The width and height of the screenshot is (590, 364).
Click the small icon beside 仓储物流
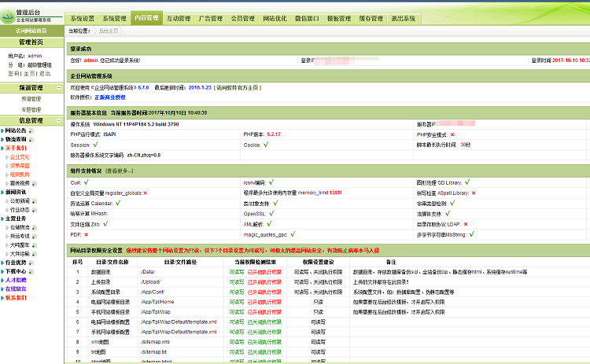tap(33, 227)
